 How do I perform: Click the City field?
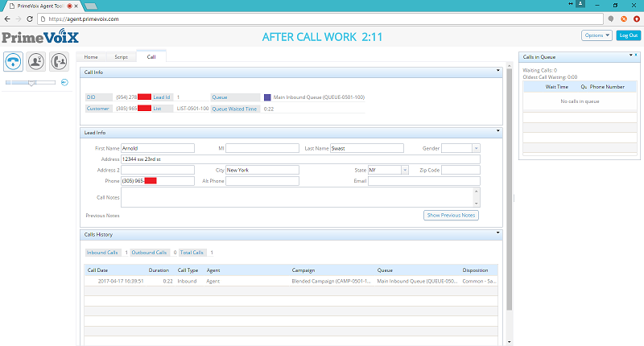click(262, 170)
